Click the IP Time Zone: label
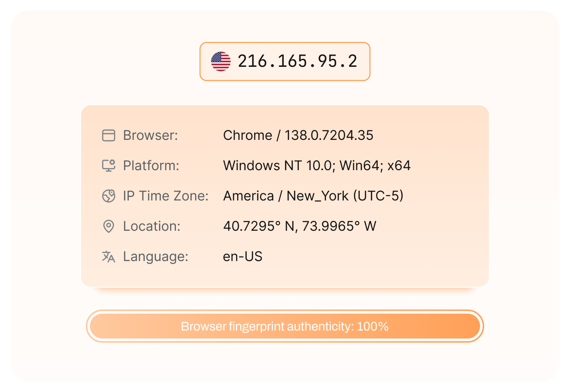The width and height of the screenshot is (570, 392). [x=166, y=196]
